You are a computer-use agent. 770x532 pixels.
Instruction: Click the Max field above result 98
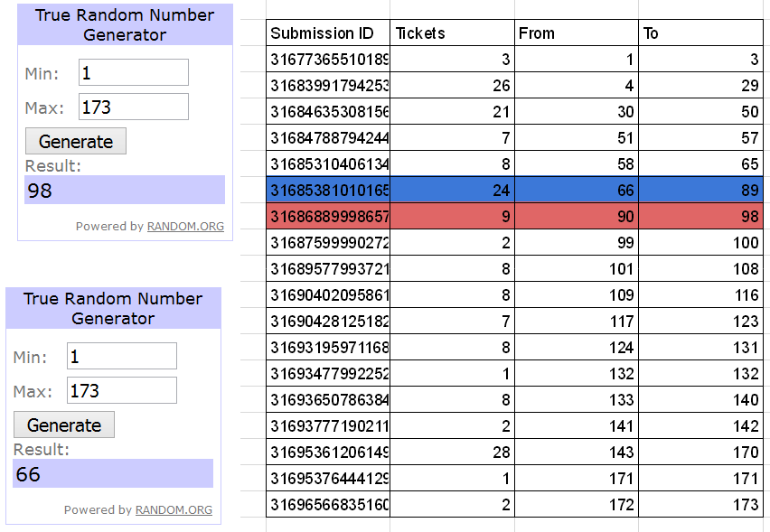point(134,107)
